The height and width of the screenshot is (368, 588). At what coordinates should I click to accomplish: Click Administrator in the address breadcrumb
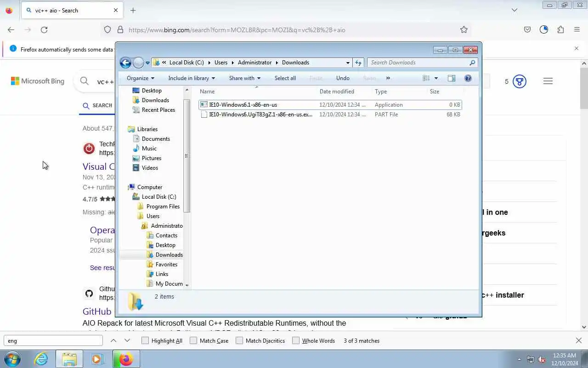coord(254,63)
